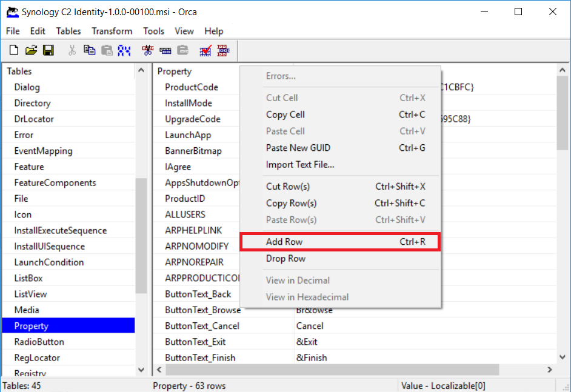Copy rows using the toolbar icon
Viewport: 571px width, 392px height.
pyautogui.click(x=165, y=50)
